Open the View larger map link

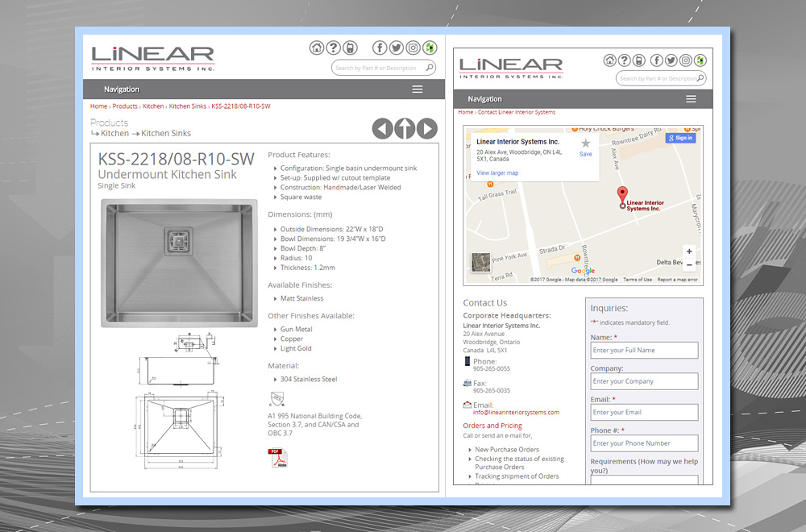pyautogui.click(x=497, y=173)
